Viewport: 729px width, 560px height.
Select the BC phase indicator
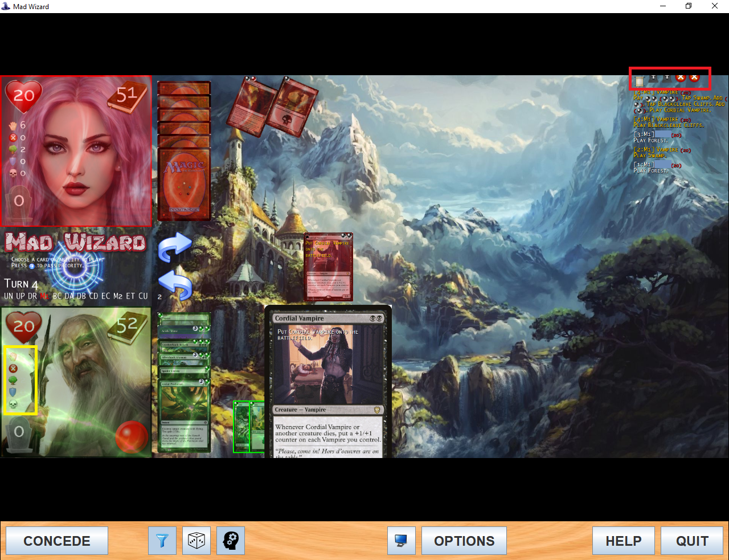pos(57,296)
